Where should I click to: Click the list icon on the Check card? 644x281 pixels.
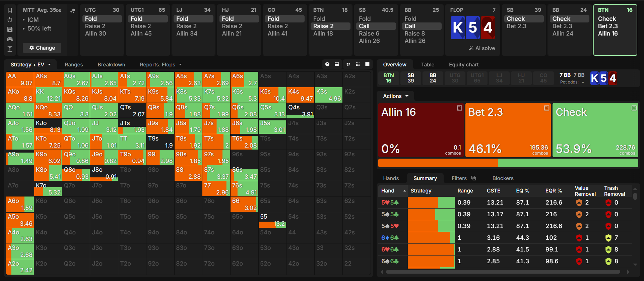point(634,108)
